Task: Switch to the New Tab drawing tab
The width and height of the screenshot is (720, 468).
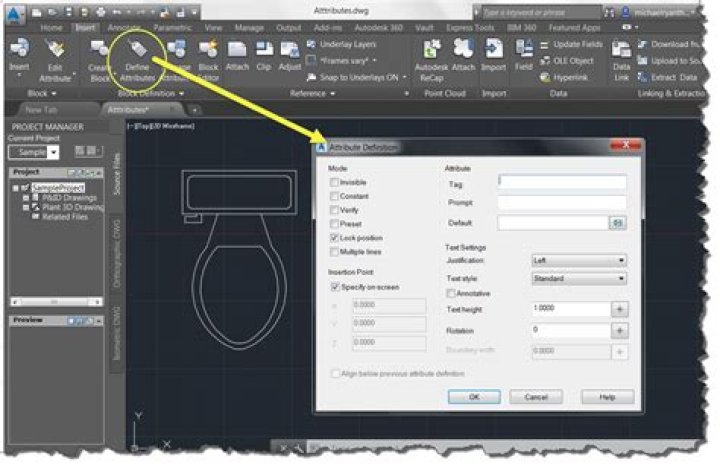Action: [x=41, y=110]
